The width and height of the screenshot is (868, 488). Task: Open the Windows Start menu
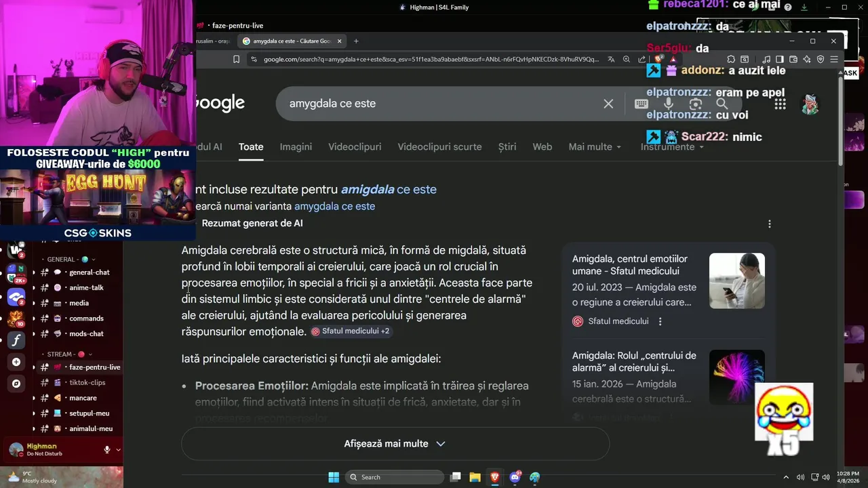click(334, 477)
